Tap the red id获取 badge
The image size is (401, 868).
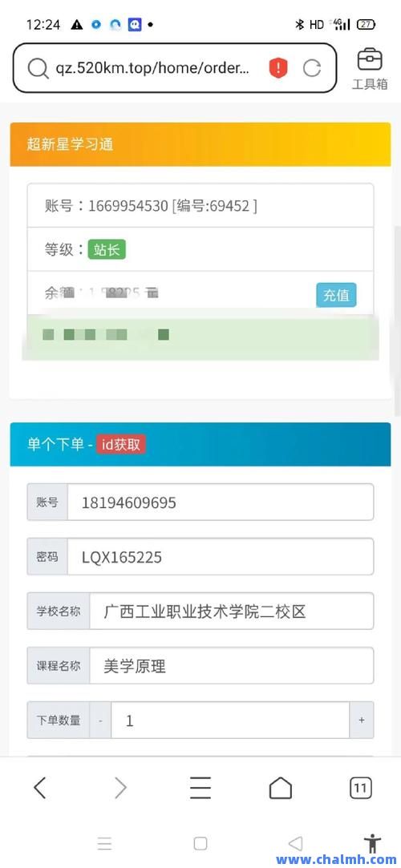click(121, 445)
